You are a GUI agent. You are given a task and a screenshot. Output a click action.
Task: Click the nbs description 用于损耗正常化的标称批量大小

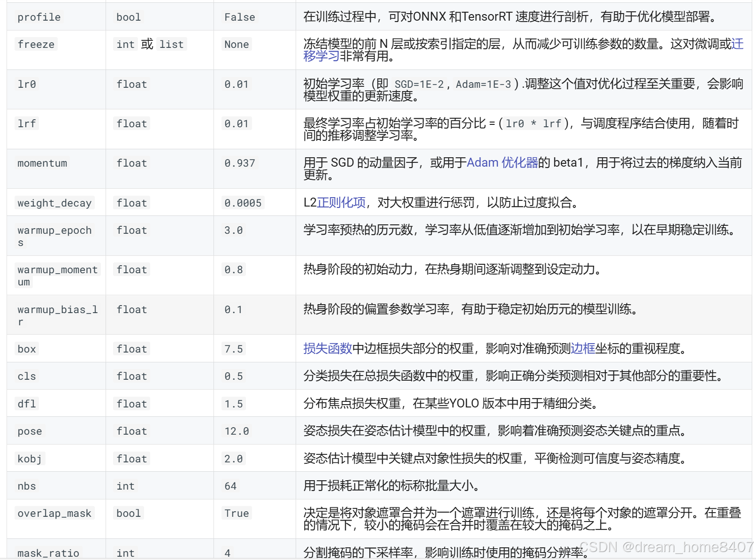[392, 486]
